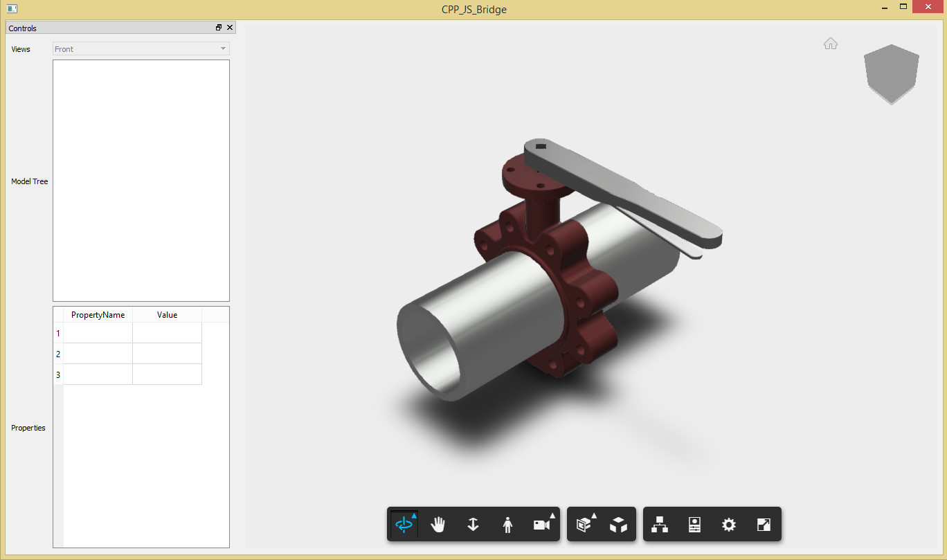
Task: Select row 1 header in Properties table
Action: [x=58, y=333]
